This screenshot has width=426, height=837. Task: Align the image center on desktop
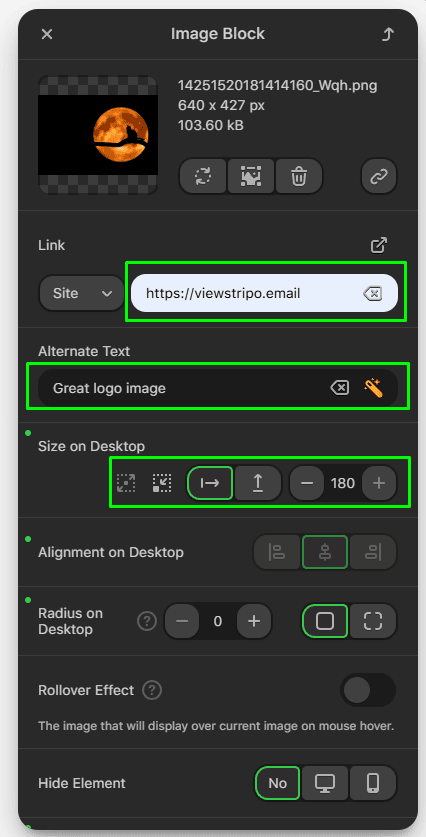[325, 552]
